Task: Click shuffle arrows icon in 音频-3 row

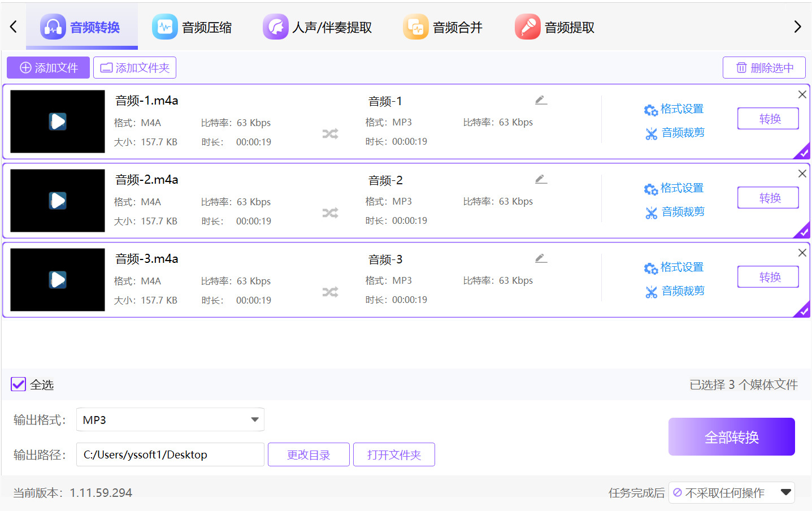Action: pyautogui.click(x=330, y=292)
